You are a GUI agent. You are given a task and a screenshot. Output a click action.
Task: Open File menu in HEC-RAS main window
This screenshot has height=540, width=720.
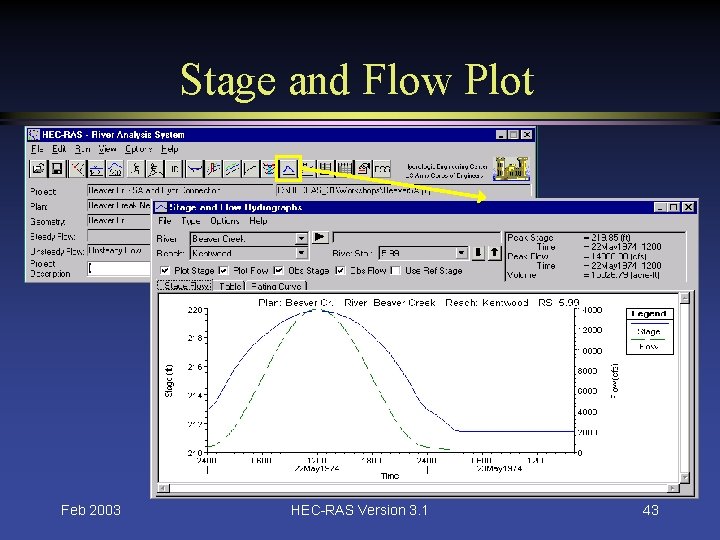pyautogui.click(x=37, y=149)
